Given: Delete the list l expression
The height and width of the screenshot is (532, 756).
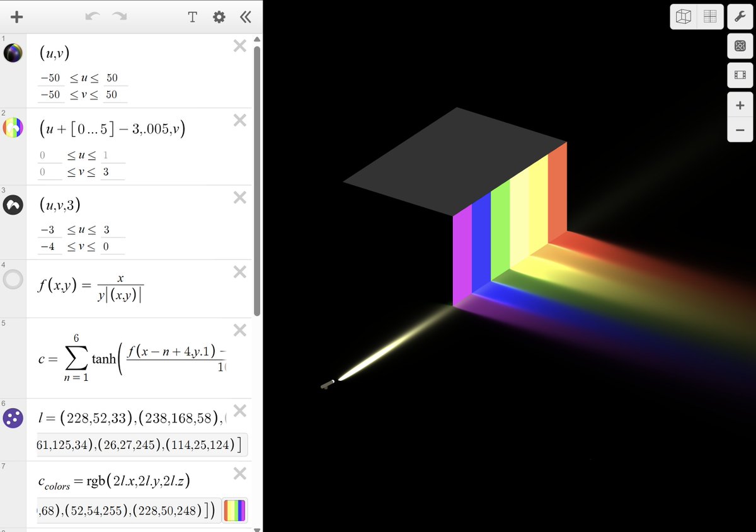Looking at the screenshot, I should tap(239, 410).
